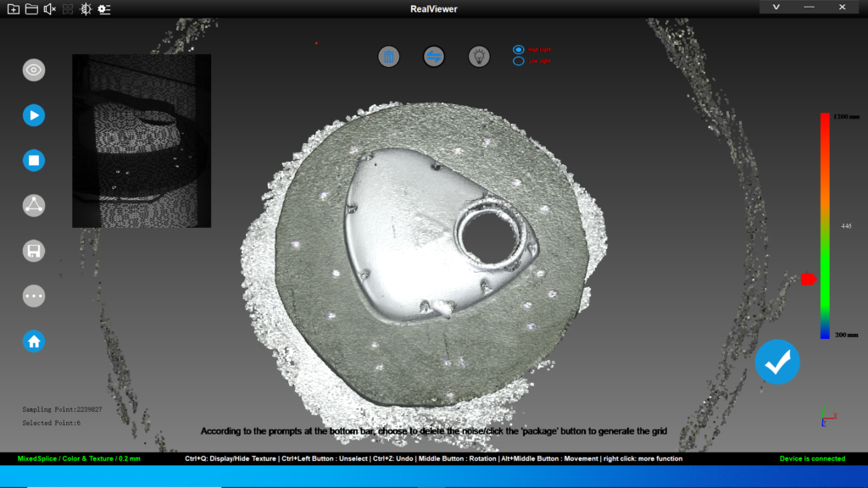Mute audio using the speaker icon

pos(49,8)
